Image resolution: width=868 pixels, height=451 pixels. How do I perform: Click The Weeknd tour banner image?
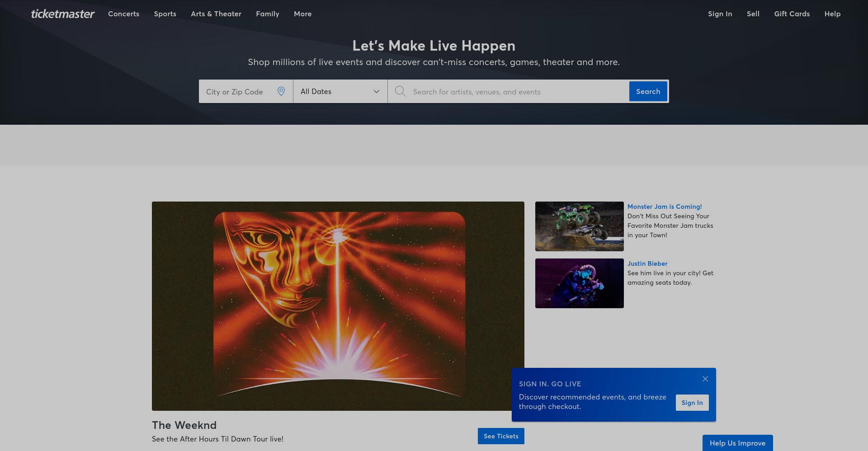click(x=338, y=306)
